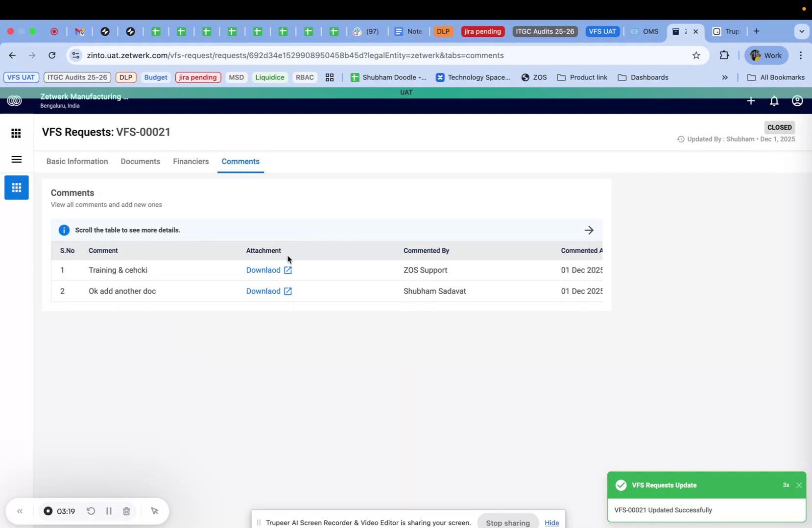Restart the recording with the restart icon
This screenshot has width=812, height=528.
[x=91, y=511]
